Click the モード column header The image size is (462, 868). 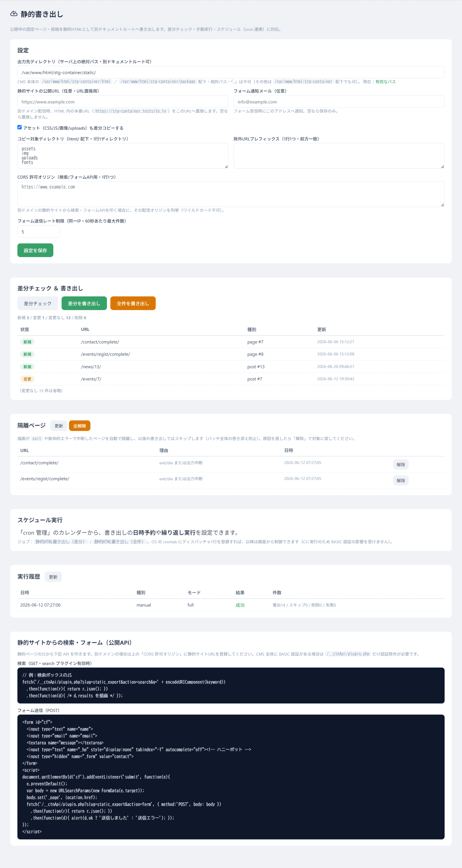(x=194, y=593)
